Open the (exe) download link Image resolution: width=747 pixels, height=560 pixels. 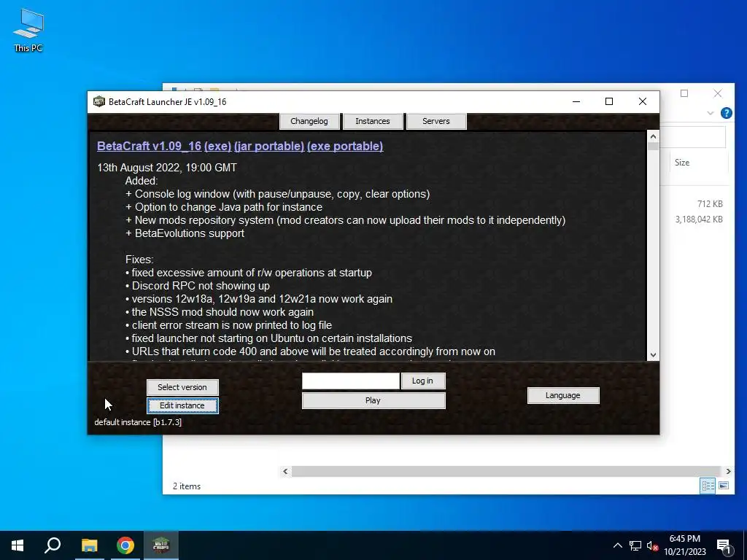coord(217,146)
